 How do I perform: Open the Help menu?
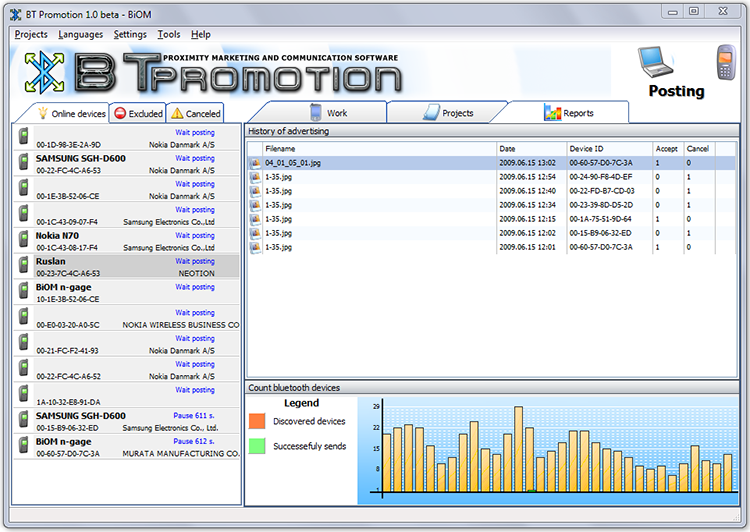click(200, 34)
